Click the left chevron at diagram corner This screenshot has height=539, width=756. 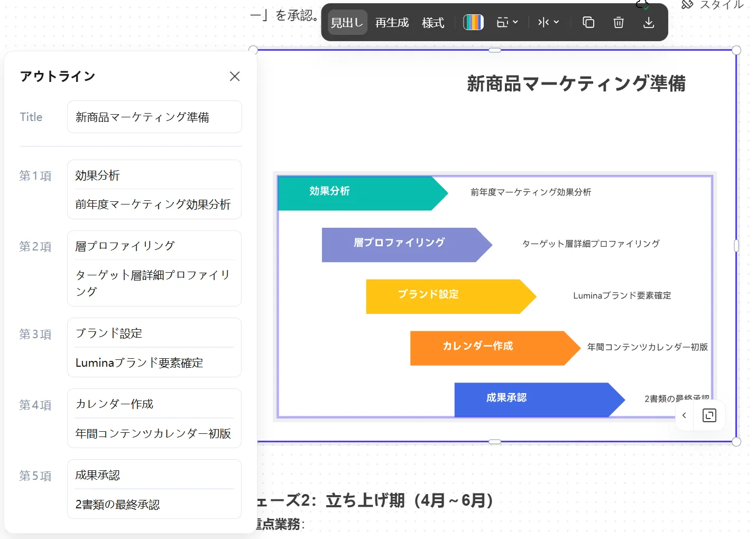pos(684,415)
